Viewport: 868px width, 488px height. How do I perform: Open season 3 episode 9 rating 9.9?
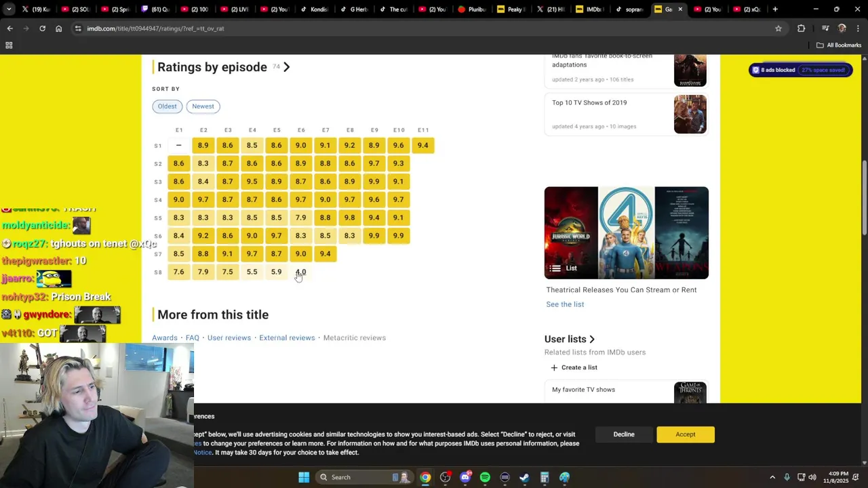374,182
